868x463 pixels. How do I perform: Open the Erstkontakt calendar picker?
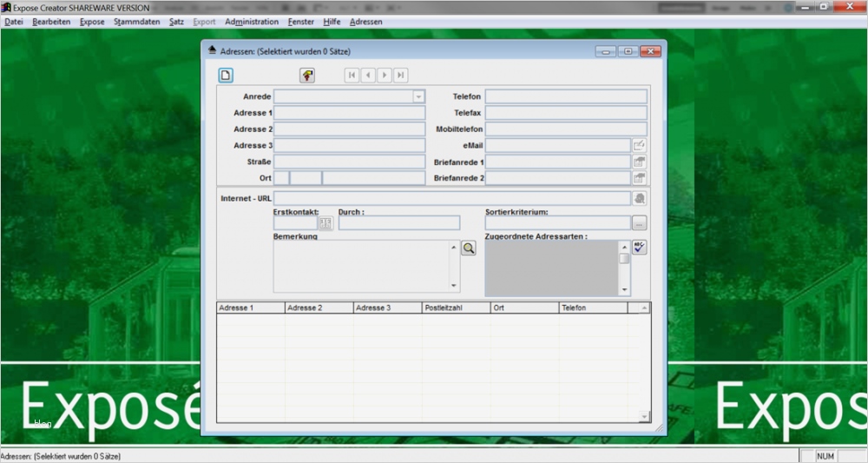[325, 222]
